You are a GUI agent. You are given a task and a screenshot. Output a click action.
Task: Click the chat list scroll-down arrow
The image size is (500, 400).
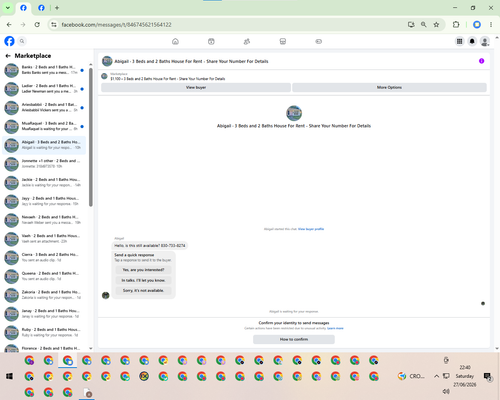click(91, 348)
